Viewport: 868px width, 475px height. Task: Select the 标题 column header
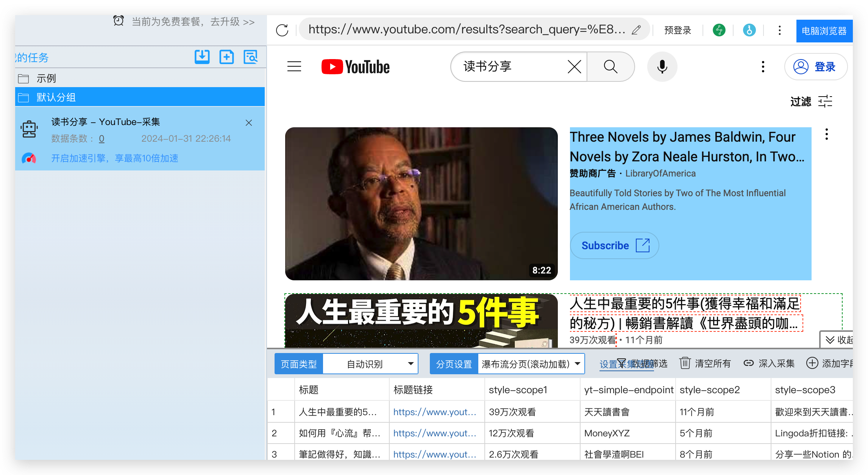pyautogui.click(x=342, y=390)
